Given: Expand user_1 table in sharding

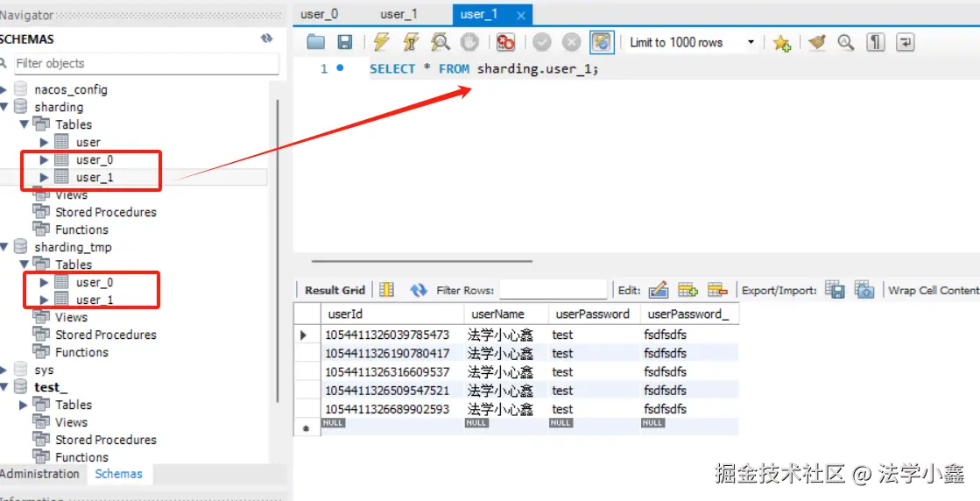Looking at the screenshot, I should coord(44,177).
